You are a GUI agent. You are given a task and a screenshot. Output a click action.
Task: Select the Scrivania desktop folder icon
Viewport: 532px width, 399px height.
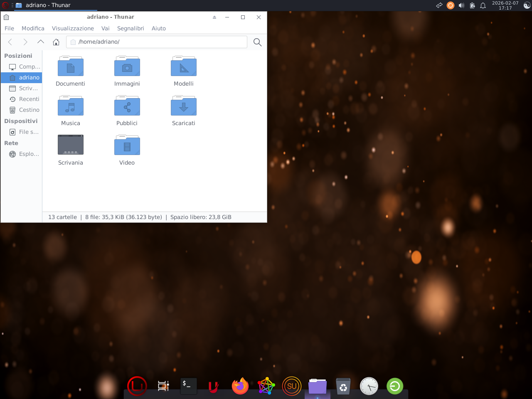pyautogui.click(x=71, y=145)
